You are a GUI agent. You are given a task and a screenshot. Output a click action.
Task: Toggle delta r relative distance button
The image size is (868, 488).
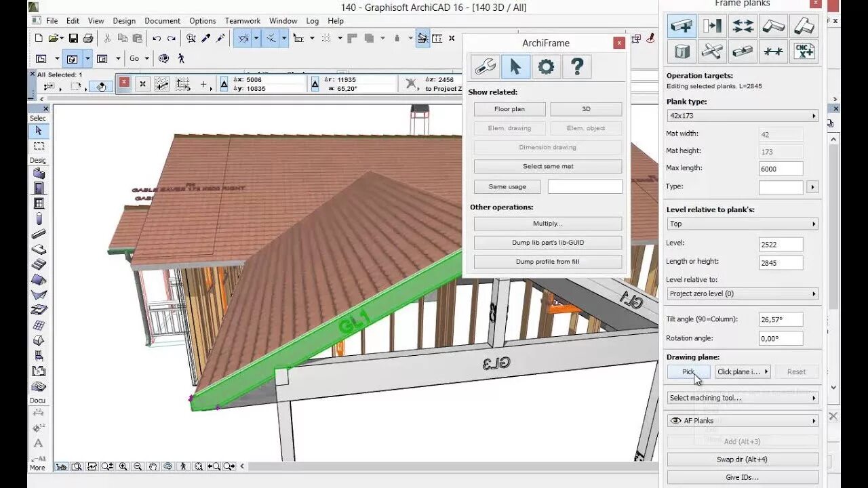coord(315,84)
